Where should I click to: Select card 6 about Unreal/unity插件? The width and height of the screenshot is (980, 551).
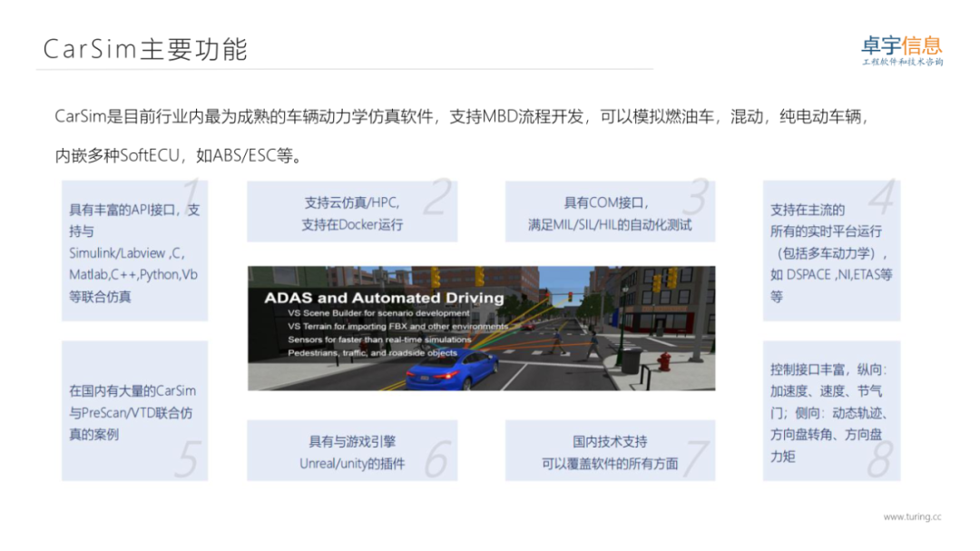coord(352,450)
